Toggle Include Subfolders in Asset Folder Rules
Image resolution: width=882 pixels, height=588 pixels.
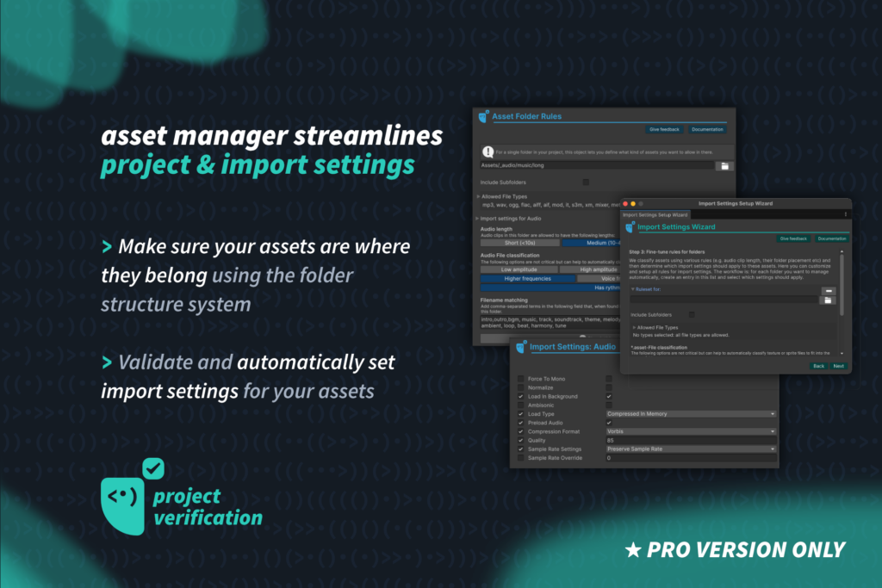pos(586,183)
